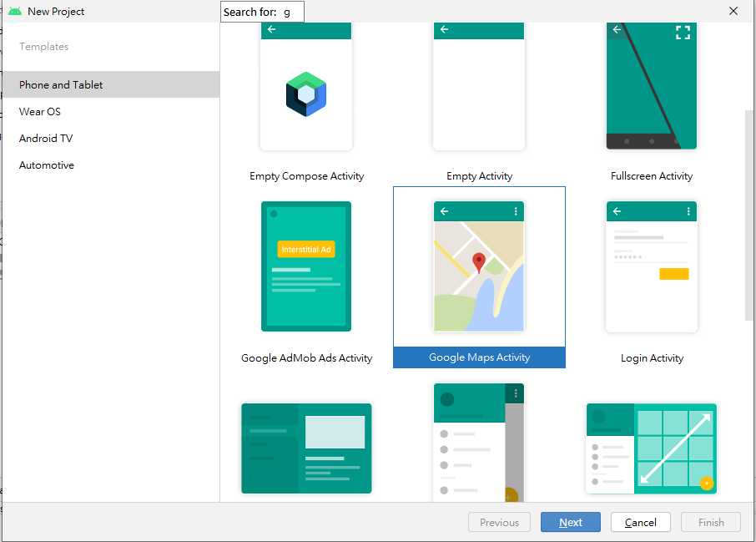Click the Android logo in title bar

point(15,11)
